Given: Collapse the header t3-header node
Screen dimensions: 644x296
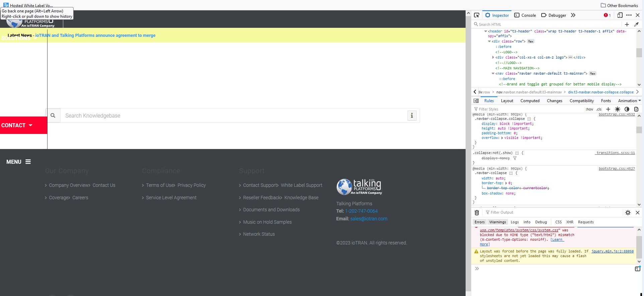Looking at the screenshot, I should point(486,31).
